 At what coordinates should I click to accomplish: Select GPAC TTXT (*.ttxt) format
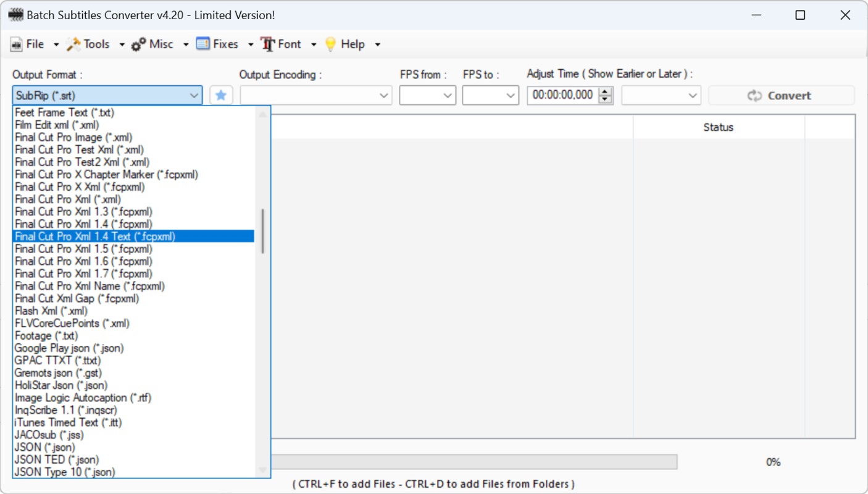tap(133, 361)
